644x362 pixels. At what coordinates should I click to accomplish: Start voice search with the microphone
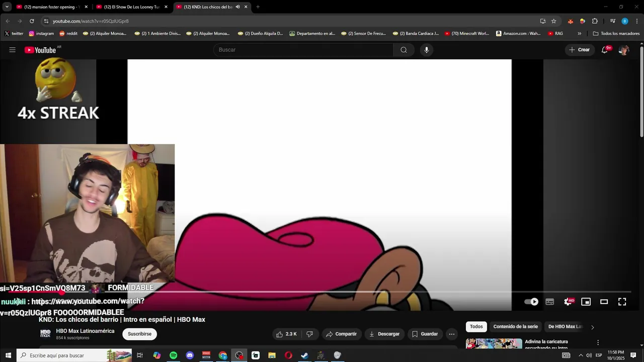click(427, 50)
